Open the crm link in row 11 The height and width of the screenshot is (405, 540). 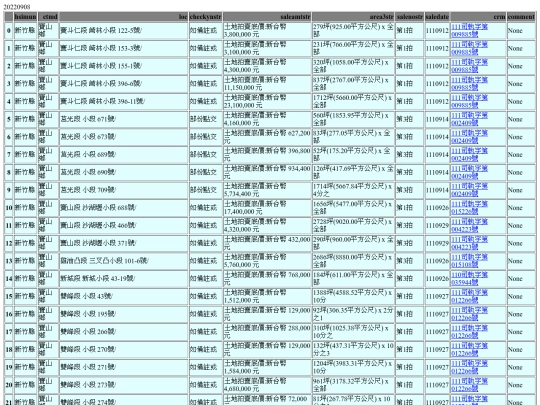(x=469, y=226)
